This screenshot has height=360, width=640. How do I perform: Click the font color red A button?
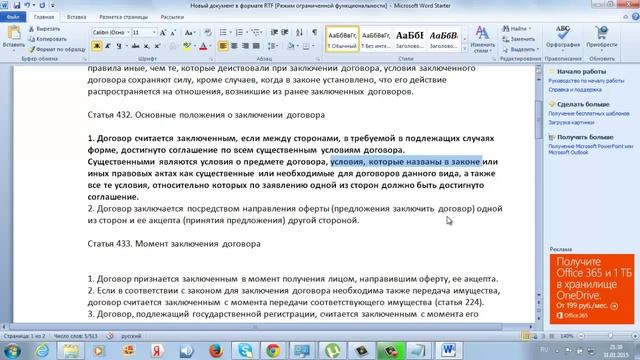click(x=203, y=46)
